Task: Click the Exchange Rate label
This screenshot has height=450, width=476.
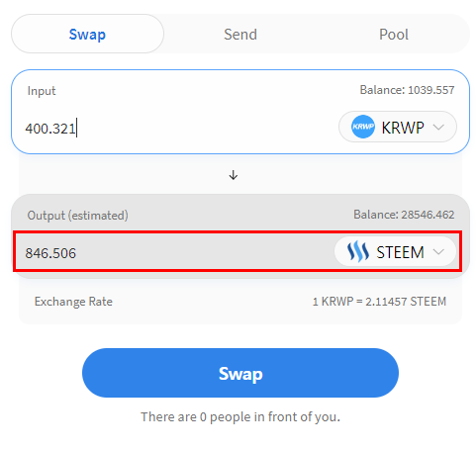Action: click(73, 302)
